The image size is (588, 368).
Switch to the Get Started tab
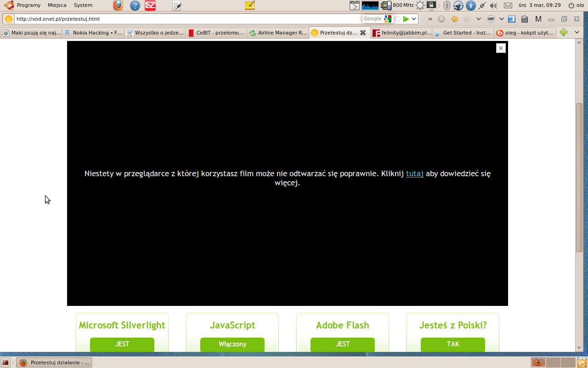click(464, 33)
